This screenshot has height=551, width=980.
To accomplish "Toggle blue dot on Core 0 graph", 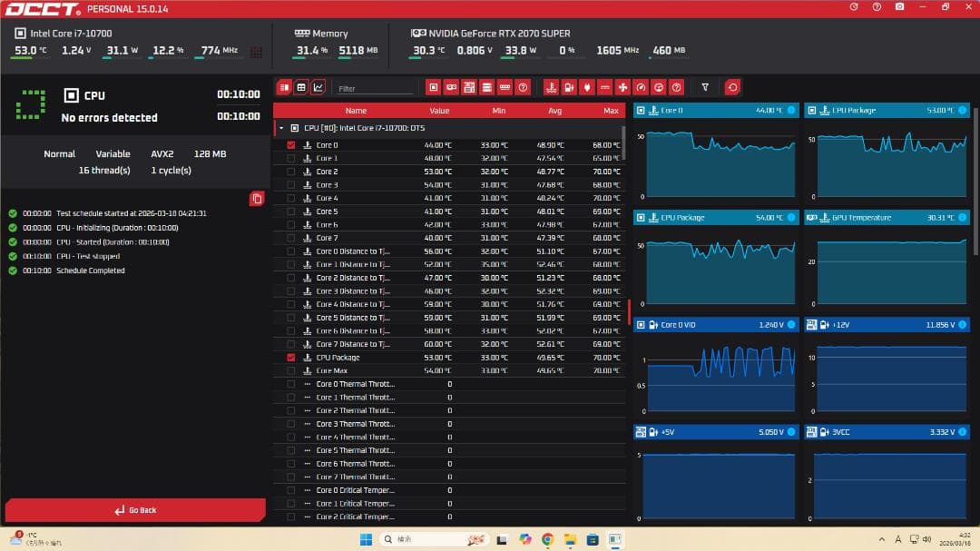I will [x=791, y=110].
